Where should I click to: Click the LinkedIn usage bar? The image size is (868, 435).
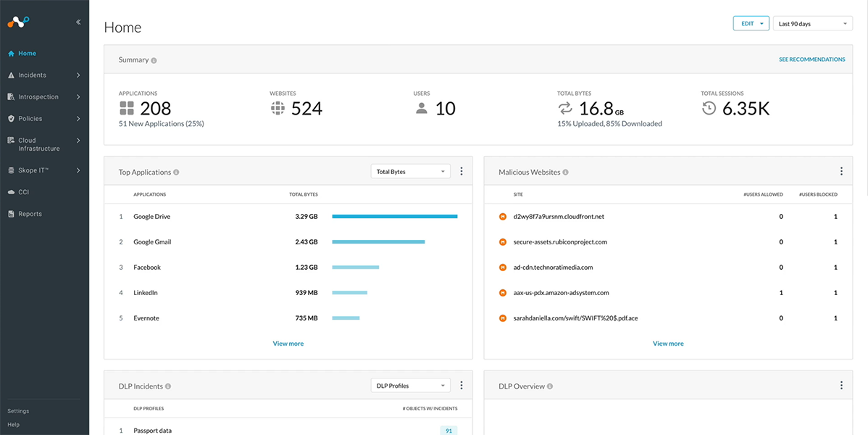tap(350, 293)
